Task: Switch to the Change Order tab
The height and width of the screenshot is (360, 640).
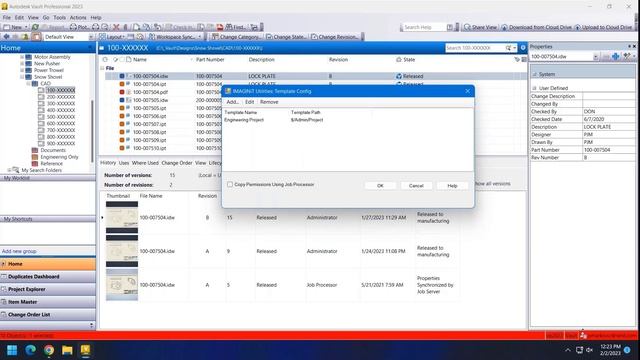Action: click(x=177, y=163)
